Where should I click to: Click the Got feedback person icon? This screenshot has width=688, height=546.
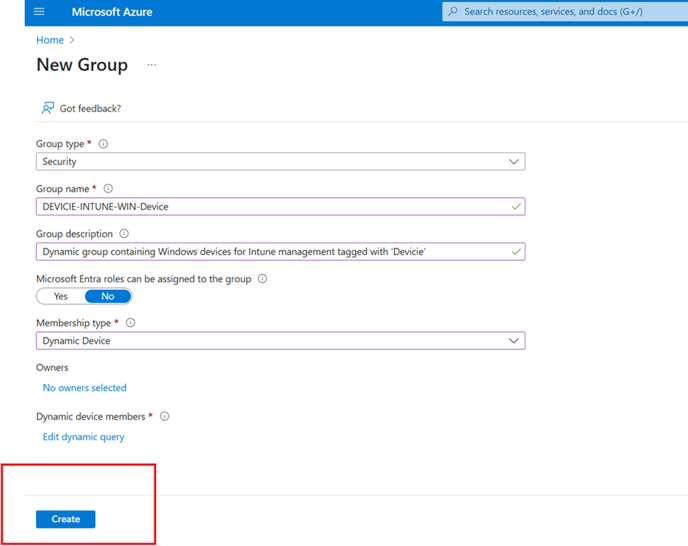[x=48, y=108]
